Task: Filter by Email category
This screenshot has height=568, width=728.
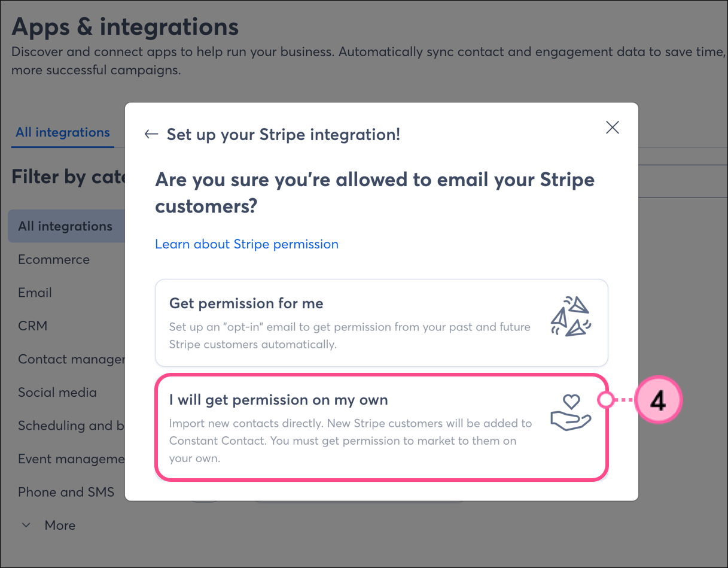Action: tap(35, 293)
